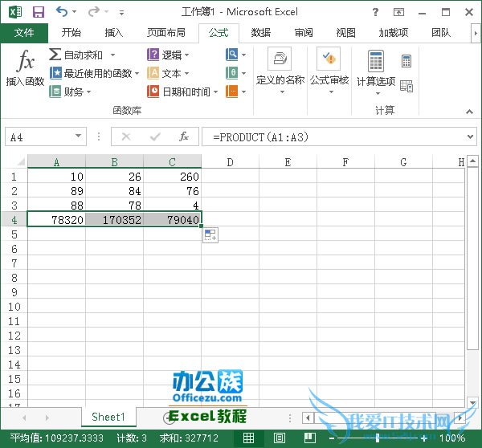482x448 pixels.
Task: Switch to Normal view in status bar
Action: pyautogui.click(x=250, y=438)
